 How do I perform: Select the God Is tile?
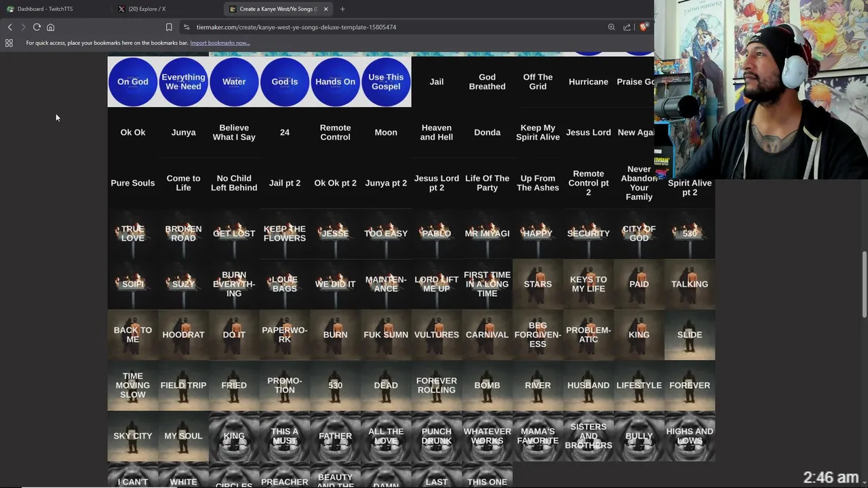[285, 81]
